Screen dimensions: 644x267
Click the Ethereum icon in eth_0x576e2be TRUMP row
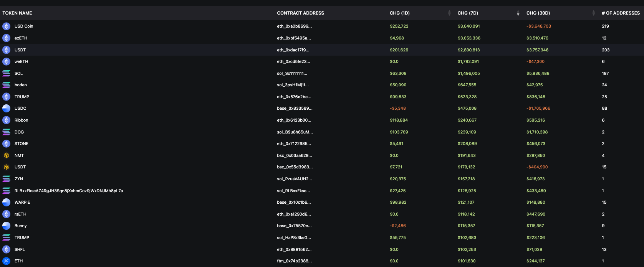pos(6,97)
